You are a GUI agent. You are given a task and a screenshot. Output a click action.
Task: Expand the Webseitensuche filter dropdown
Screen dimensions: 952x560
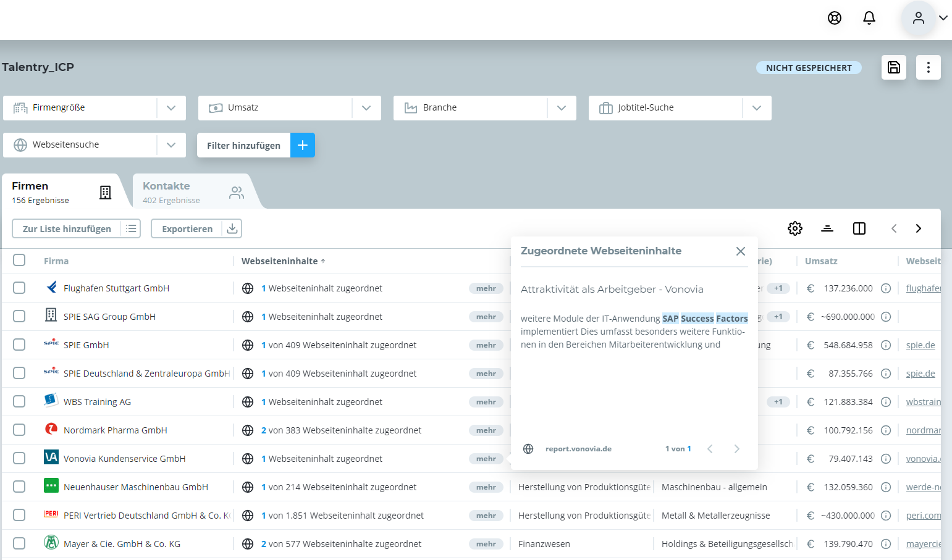tap(171, 144)
